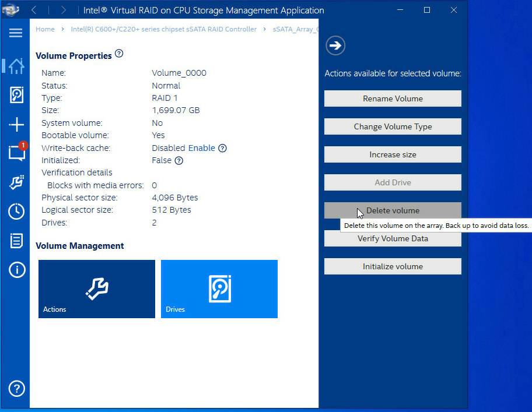Collapse actions pane with circled arrow
The width and height of the screenshot is (532, 412).
[x=335, y=45]
